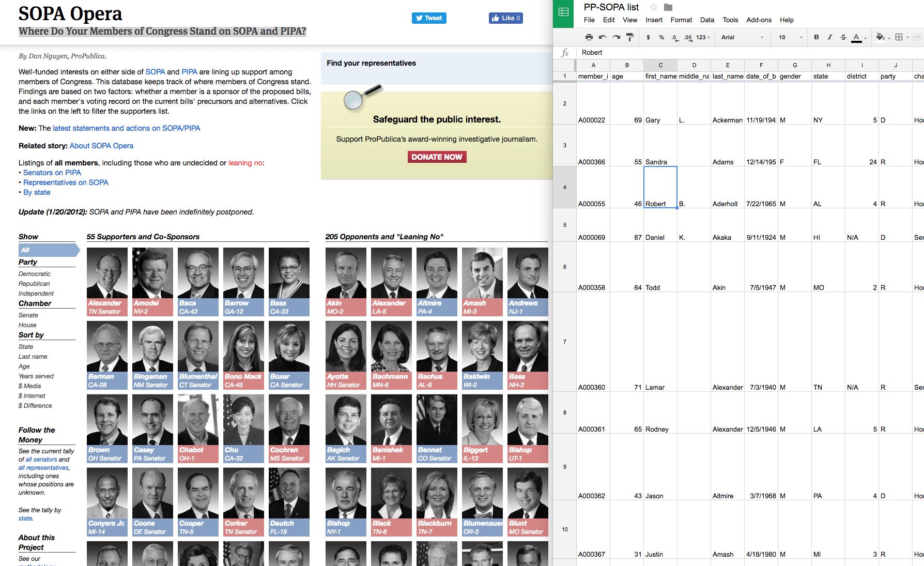Open the Edit menu
The height and width of the screenshot is (566, 924).
(609, 20)
